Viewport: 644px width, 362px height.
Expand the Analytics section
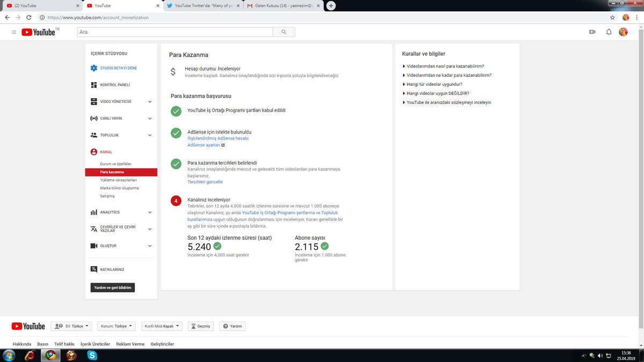[150, 212]
